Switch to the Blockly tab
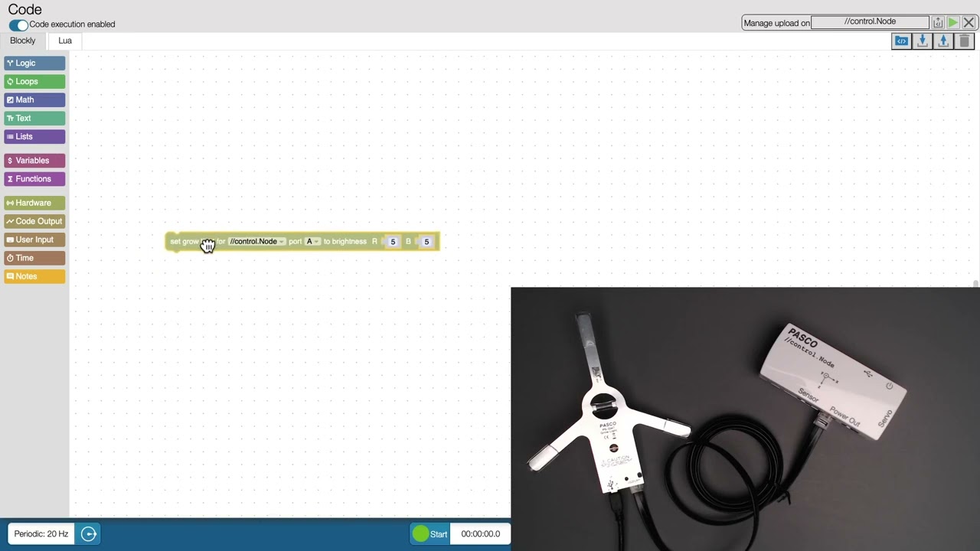980x551 pixels. pos(23,41)
